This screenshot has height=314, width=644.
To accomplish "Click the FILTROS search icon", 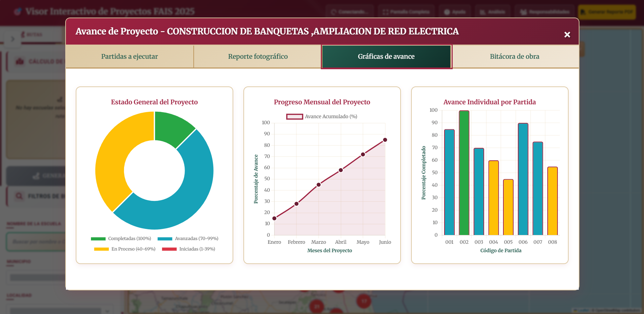I will coord(19,196).
